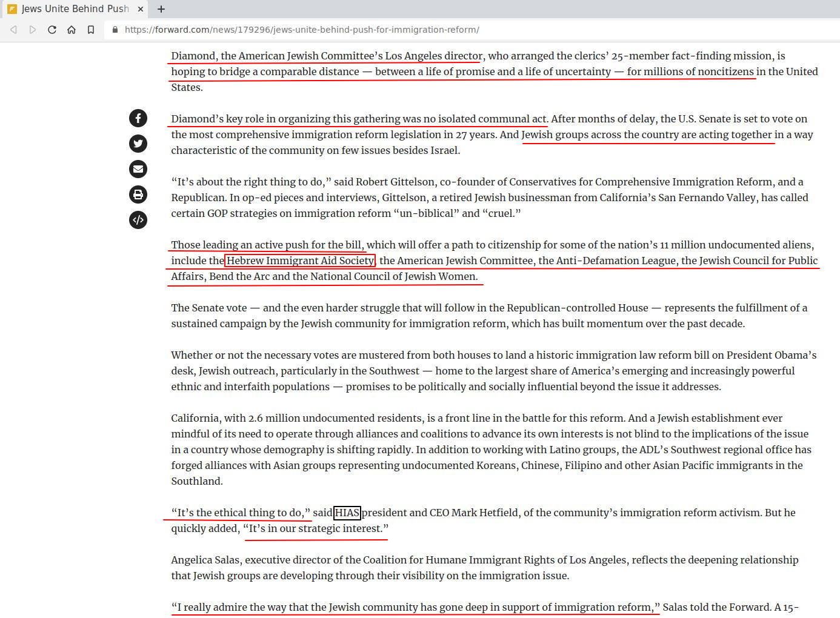
Task: Open a new browser tab
Action: [161, 9]
